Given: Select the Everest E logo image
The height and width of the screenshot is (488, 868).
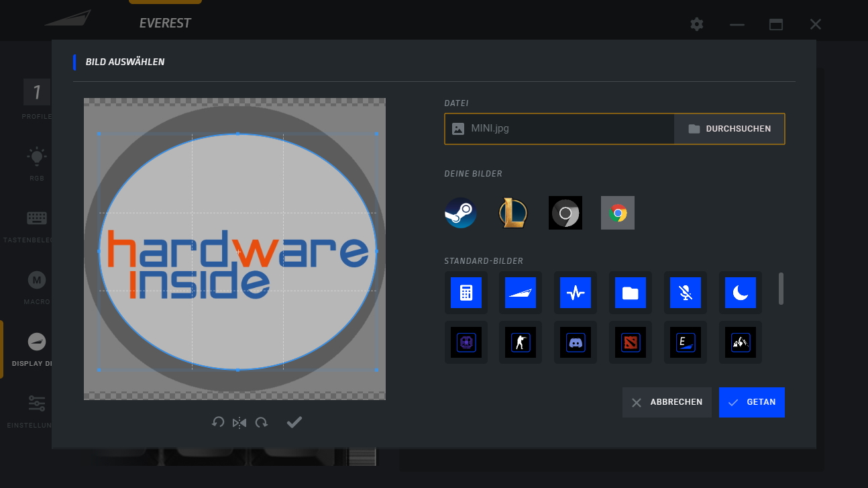Looking at the screenshot, I should click(686, 342).
